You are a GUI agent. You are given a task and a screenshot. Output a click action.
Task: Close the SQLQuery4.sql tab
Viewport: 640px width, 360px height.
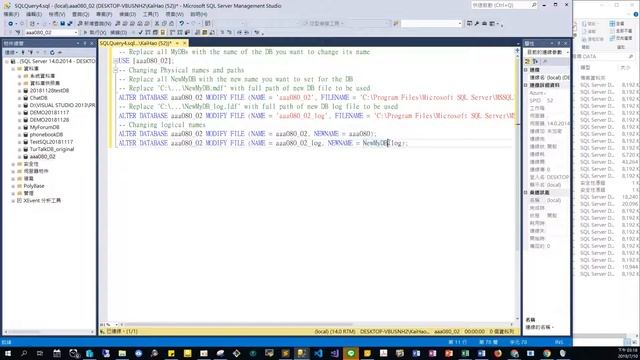click(x=184, y=43)
